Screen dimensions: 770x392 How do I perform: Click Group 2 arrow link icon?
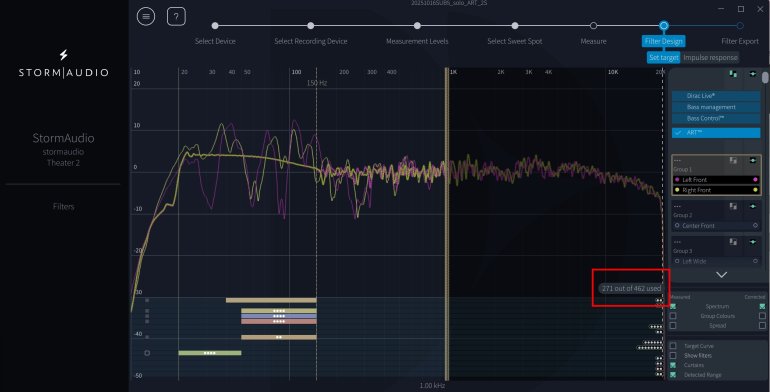[x=753, y=206]
